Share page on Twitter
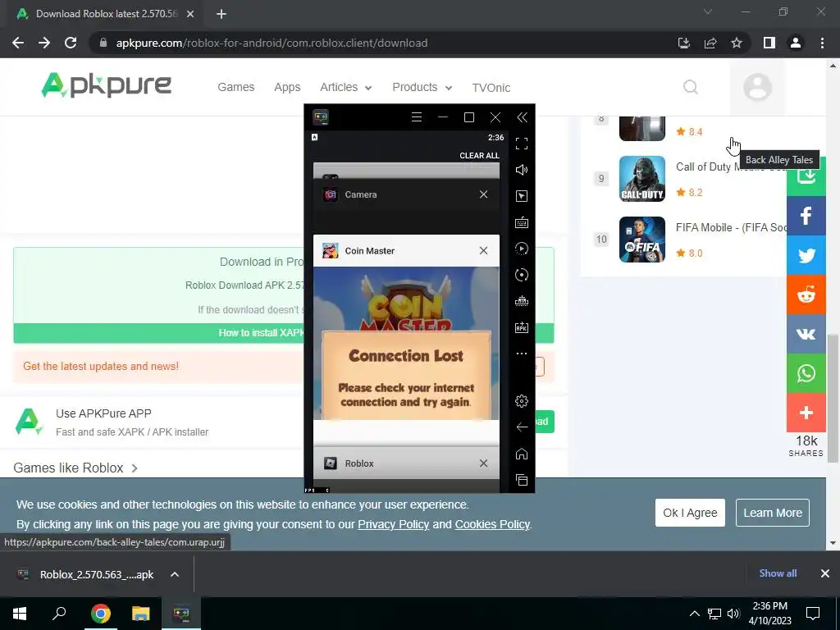The height and width of the screenshot is (630, 840). (806, 256)
